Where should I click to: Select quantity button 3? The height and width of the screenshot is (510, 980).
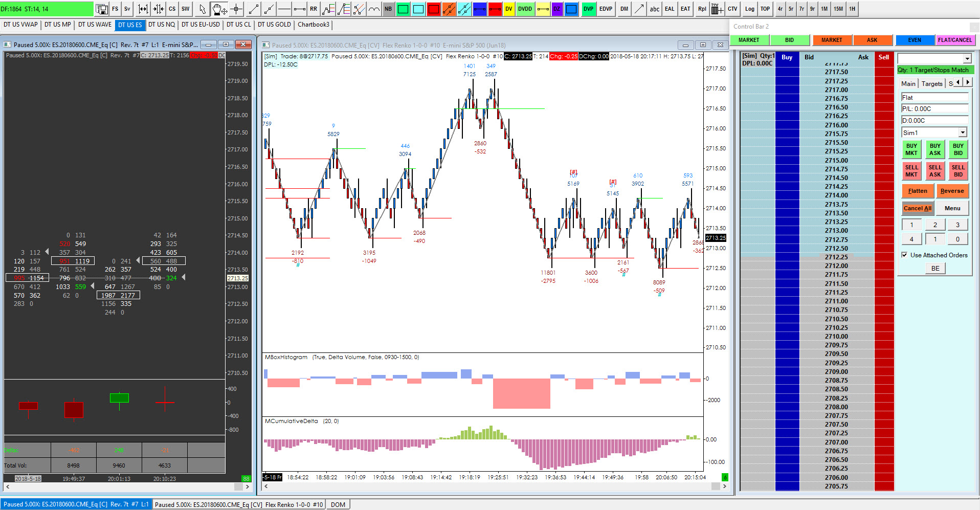coord(958,225)
